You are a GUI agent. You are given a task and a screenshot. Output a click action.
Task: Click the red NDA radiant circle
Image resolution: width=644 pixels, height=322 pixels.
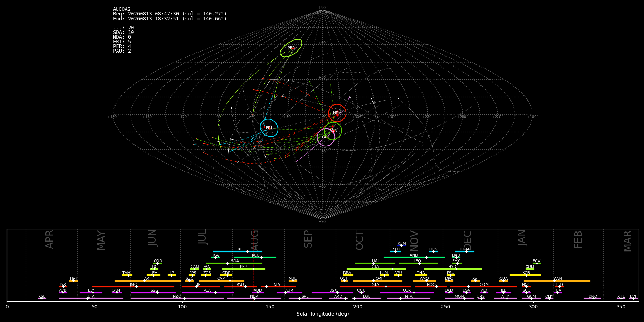(x=337, y=113)
